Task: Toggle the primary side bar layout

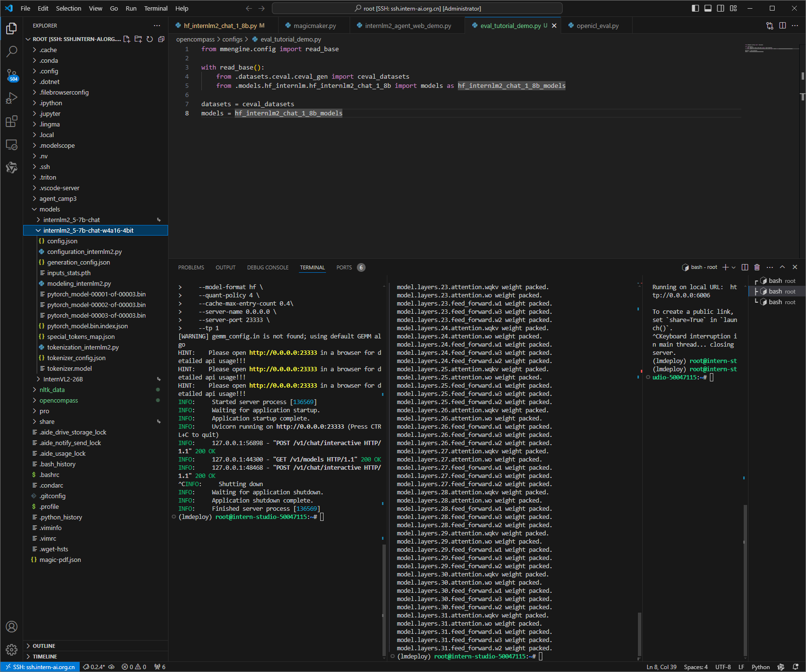Action: (x=695, y=8)
